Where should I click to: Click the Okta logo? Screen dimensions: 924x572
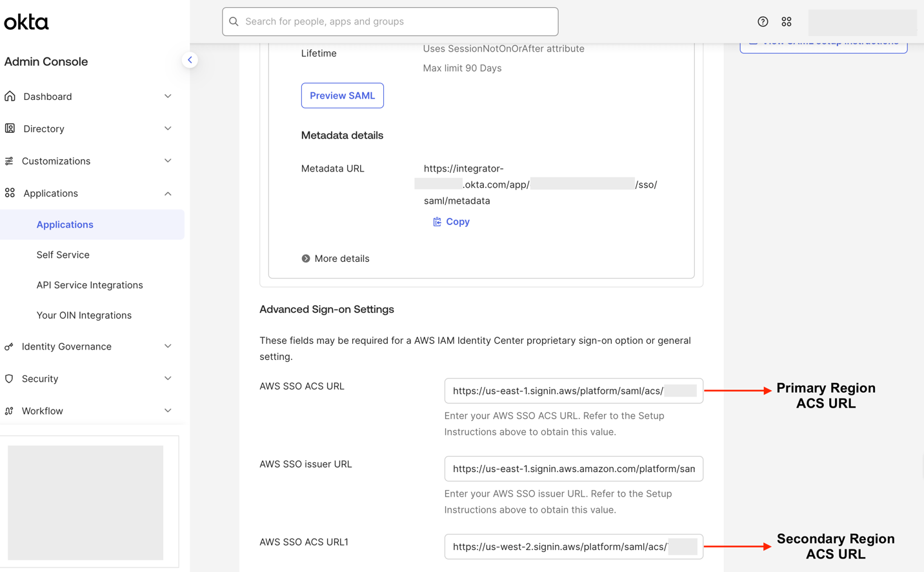[x=26, y=22]
